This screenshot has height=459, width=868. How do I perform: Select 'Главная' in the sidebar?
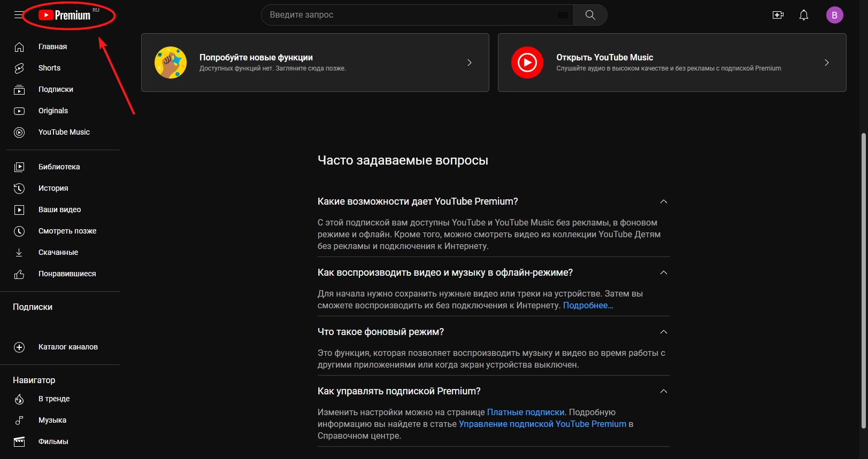(52, 46)
